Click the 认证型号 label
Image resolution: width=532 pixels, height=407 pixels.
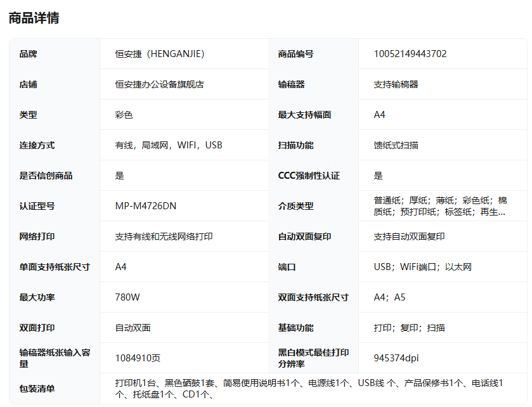tap(37, 206)
